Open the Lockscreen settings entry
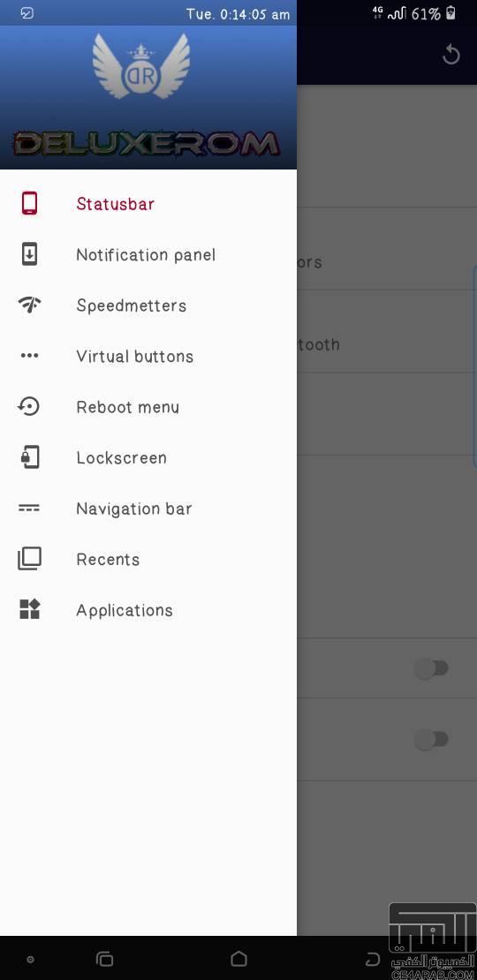 (148, 457)
